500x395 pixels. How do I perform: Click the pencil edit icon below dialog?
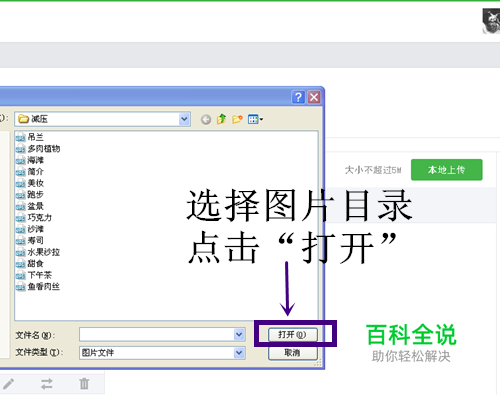(9, 384)
